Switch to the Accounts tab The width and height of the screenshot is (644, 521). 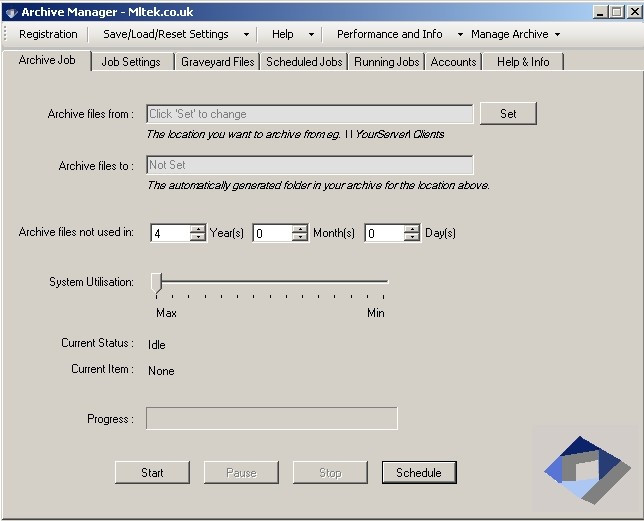[x=453, y=62]
